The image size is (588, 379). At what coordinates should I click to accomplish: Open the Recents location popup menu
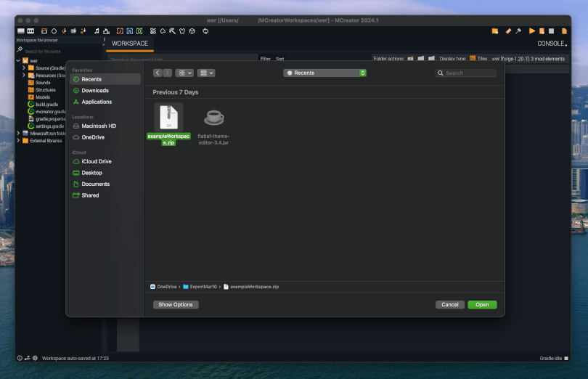tap(324, 73)
